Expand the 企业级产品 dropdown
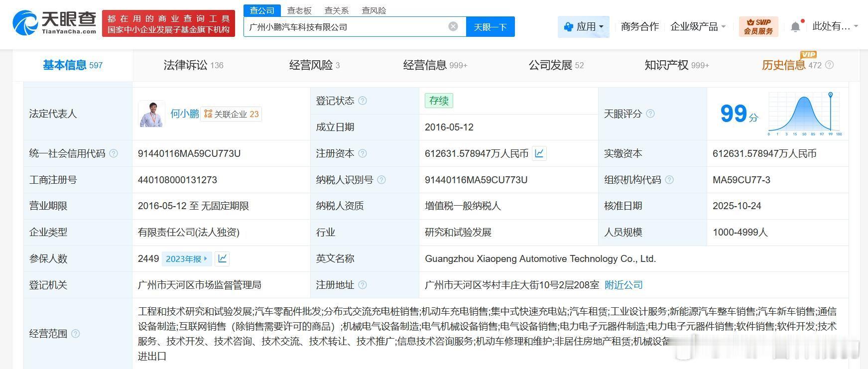The image size is (868, 369). pos(698,26)
